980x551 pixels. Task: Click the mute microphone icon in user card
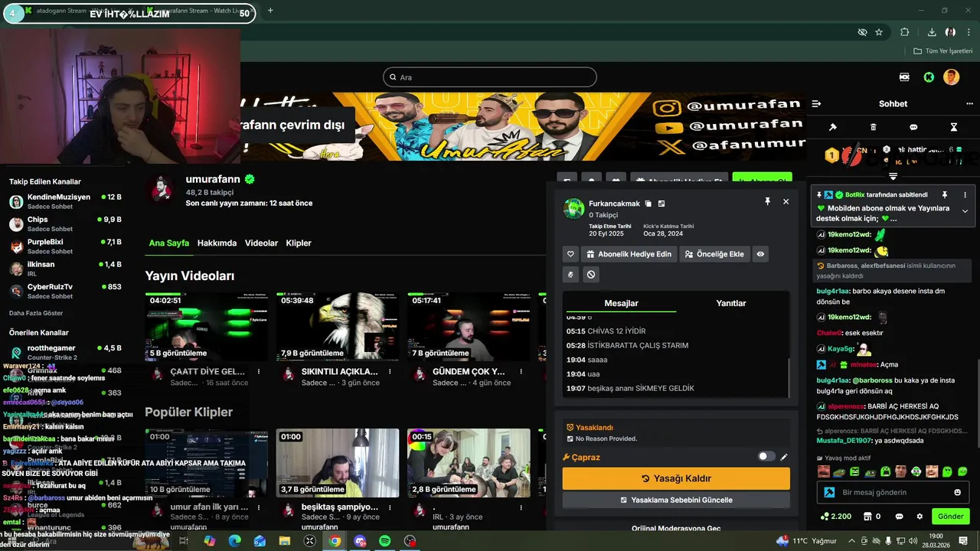[570, 274]
